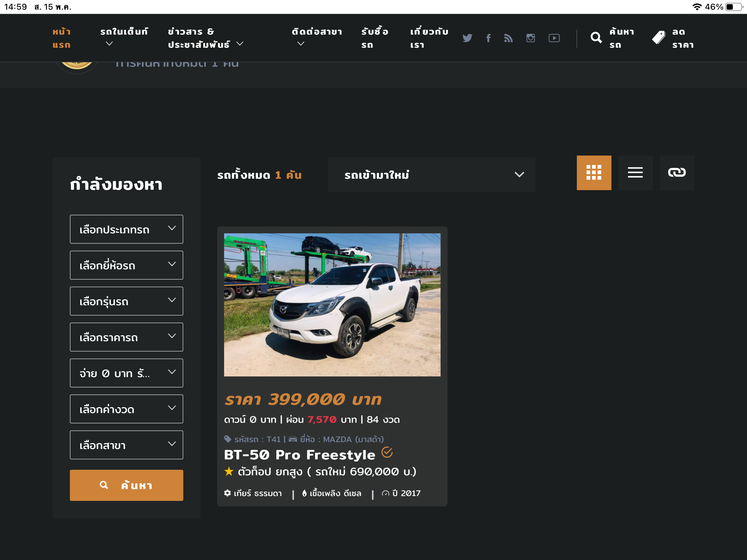The width and height of the screenshot is (747, 560).
Task: Expand the เลือกประเภทรถ dropdown
Action: pyautogui.click(x=126, y=229)
